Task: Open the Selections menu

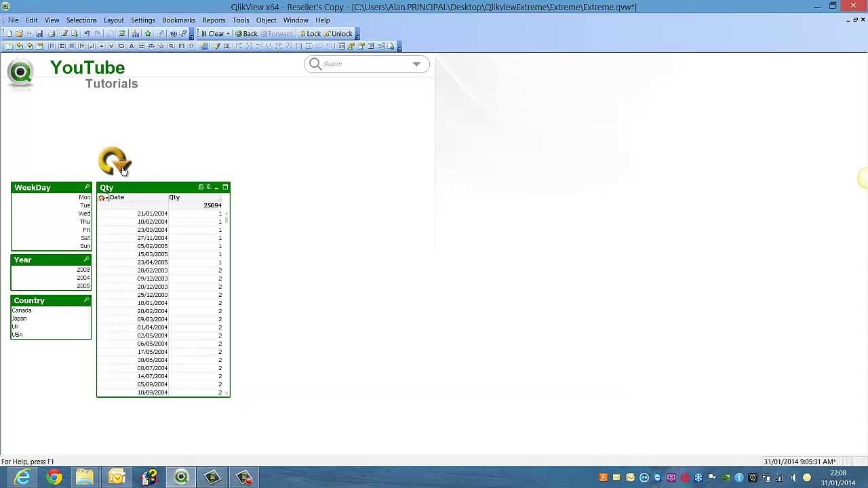Action: [x=81, y=20]
